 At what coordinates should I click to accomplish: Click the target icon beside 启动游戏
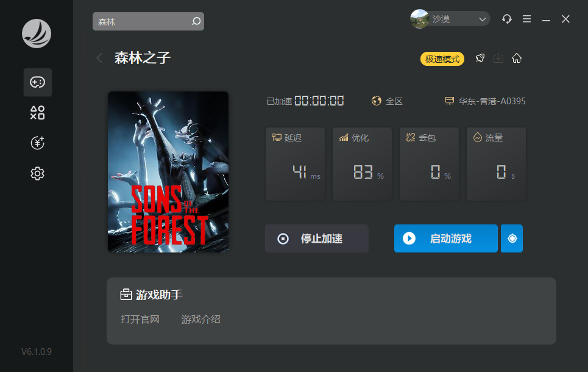pos(512,238)
